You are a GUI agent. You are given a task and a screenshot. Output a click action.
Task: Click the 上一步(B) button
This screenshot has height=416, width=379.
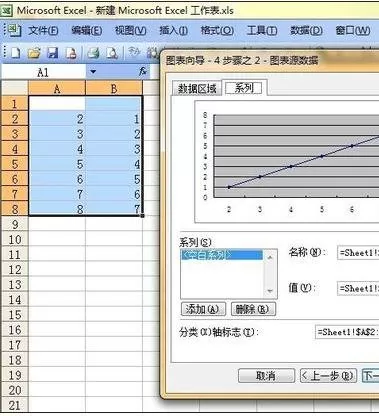pos(328,376)
